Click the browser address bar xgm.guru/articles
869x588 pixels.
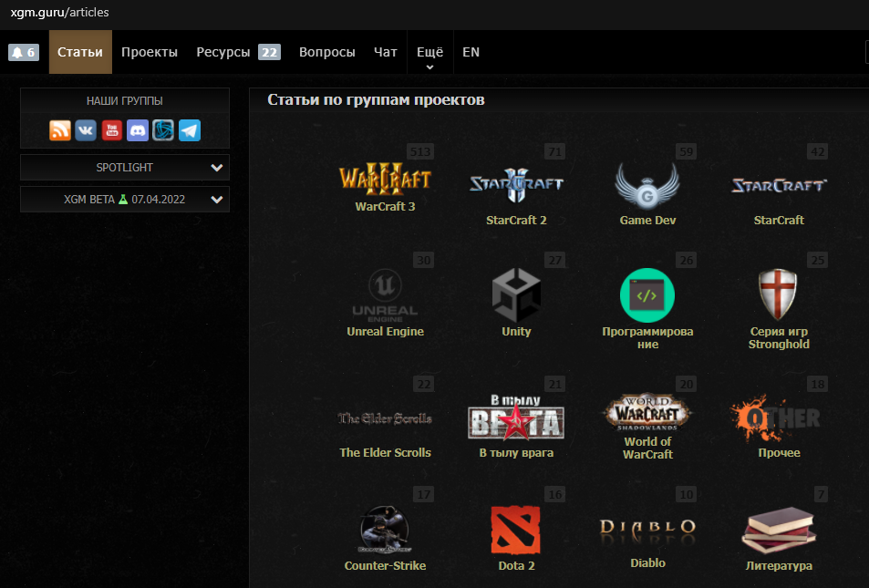tap(60, 12)
